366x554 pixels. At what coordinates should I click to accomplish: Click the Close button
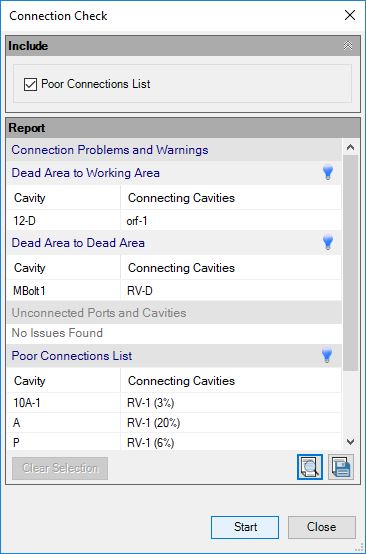pos(321,527)
